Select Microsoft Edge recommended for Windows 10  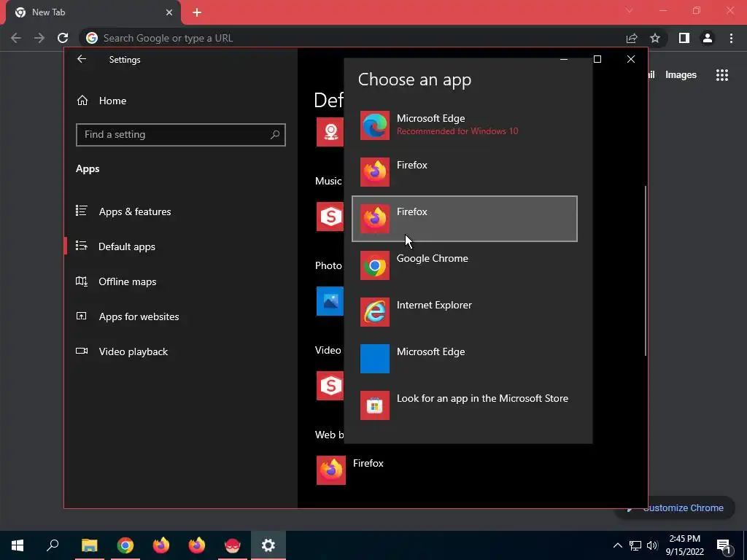point(465,125)
